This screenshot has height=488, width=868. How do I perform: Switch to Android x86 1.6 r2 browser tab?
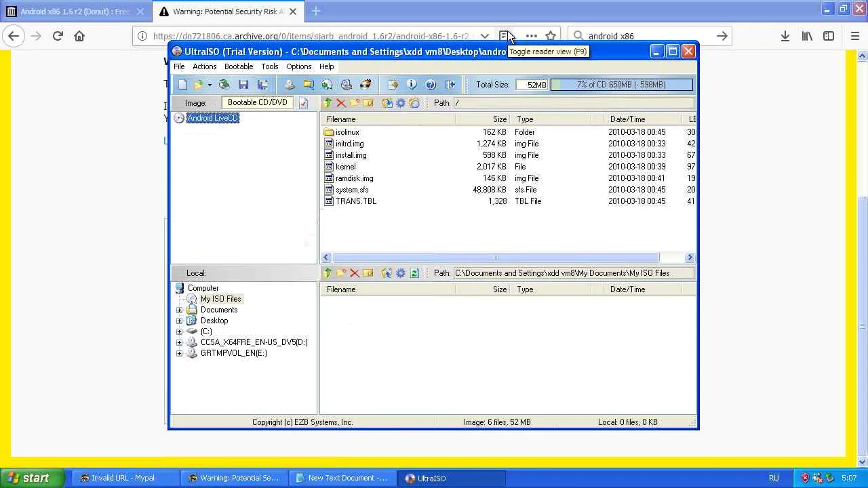click(75, 12)
